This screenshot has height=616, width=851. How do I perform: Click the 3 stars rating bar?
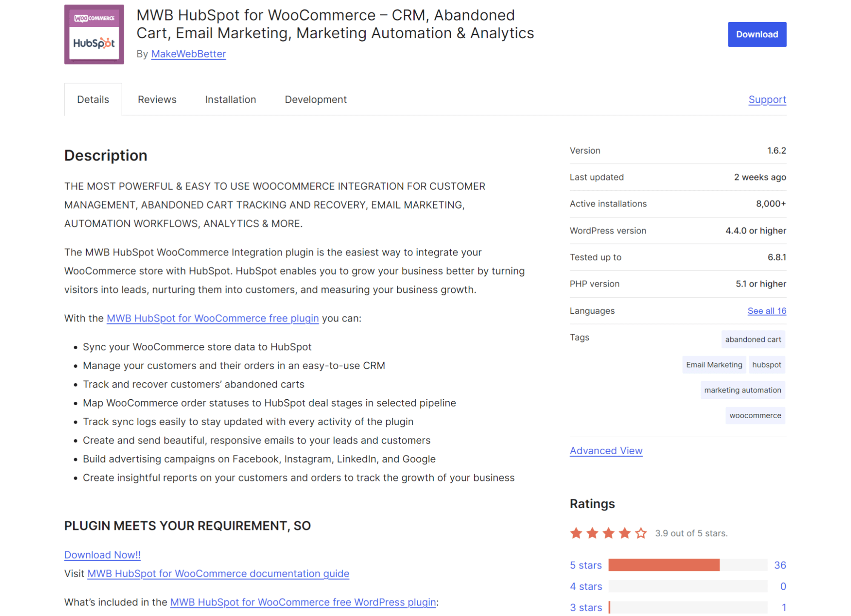tap(688, 608)
